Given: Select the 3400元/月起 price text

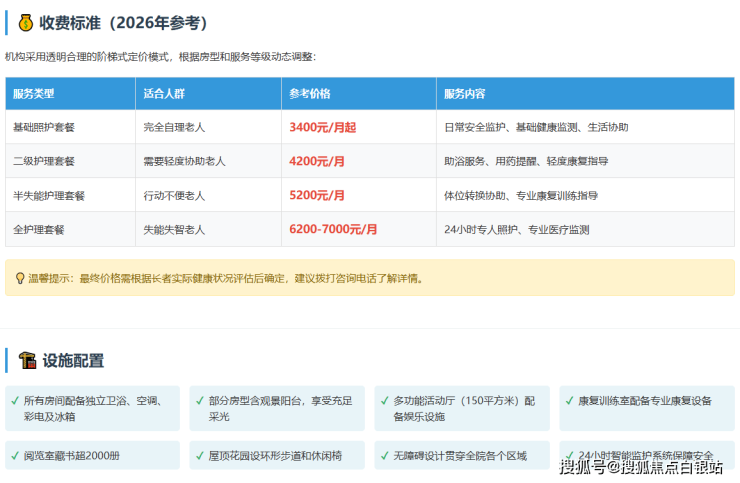Looking at the screenshot, I should click(322, 127).
